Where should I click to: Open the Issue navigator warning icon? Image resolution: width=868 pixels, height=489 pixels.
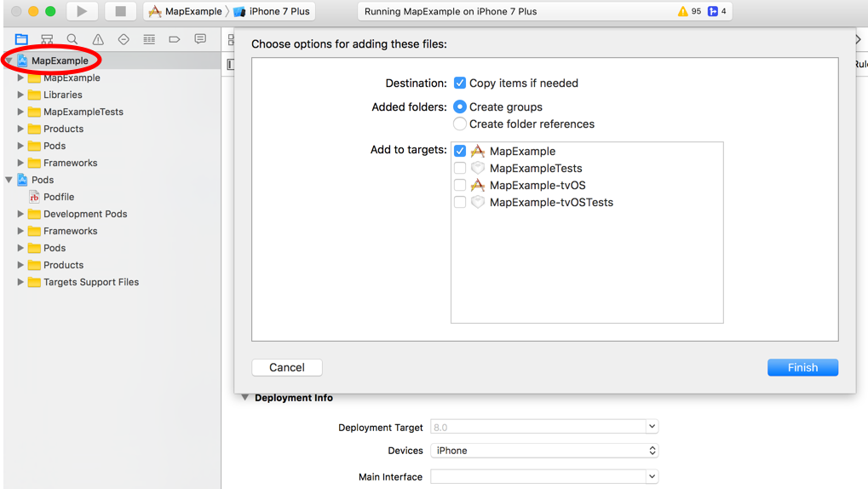tap(98, 39)
